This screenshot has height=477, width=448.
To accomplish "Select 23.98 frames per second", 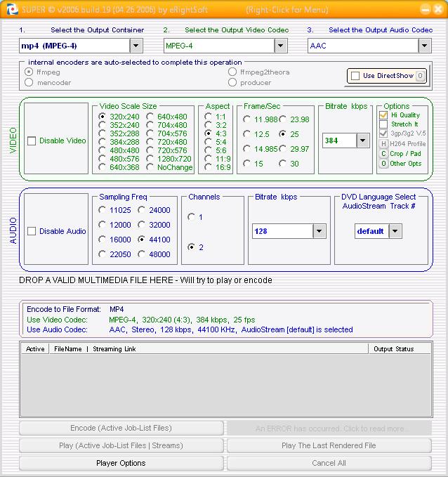I will tap(283, 119).
